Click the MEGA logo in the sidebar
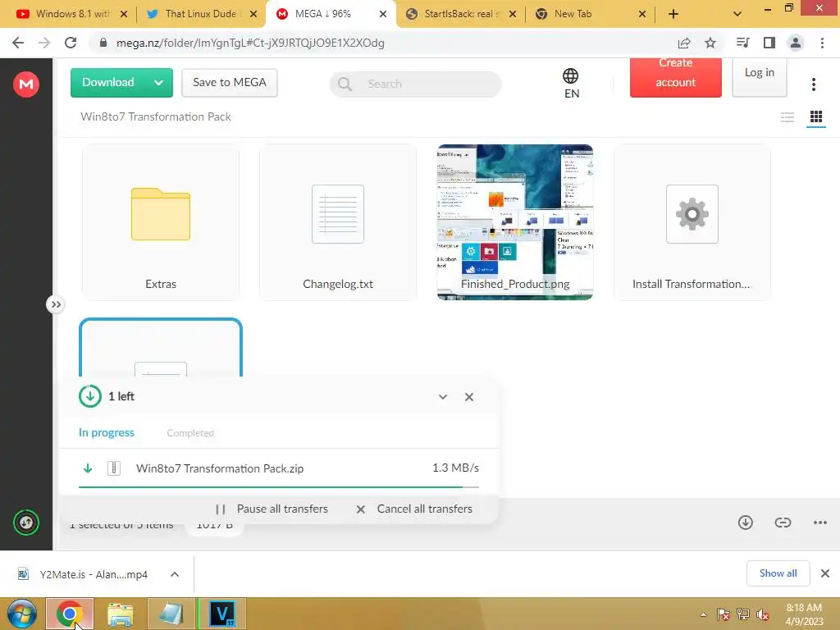Image resolution: width=840 pixels, height=630 pixels. click(x=25, y=84)
